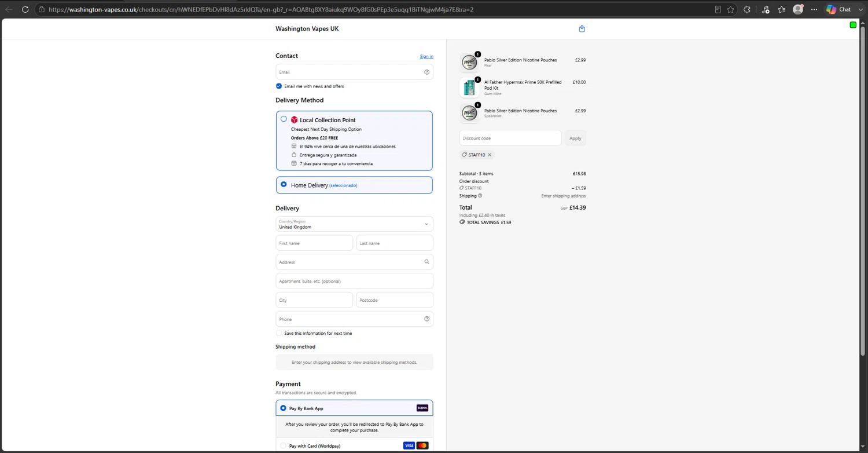Open the browser extensions puzzle icon
Screen dimensions: 868x453
point(747,9)
